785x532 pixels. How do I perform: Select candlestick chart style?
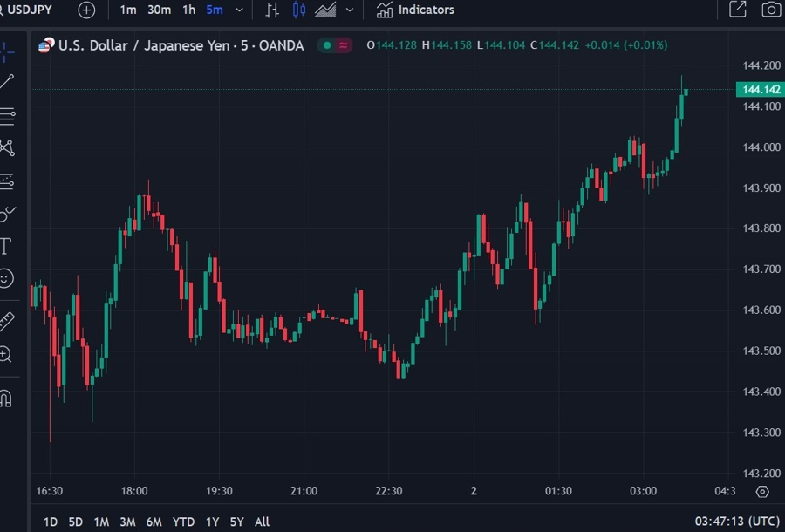(299, 10)
